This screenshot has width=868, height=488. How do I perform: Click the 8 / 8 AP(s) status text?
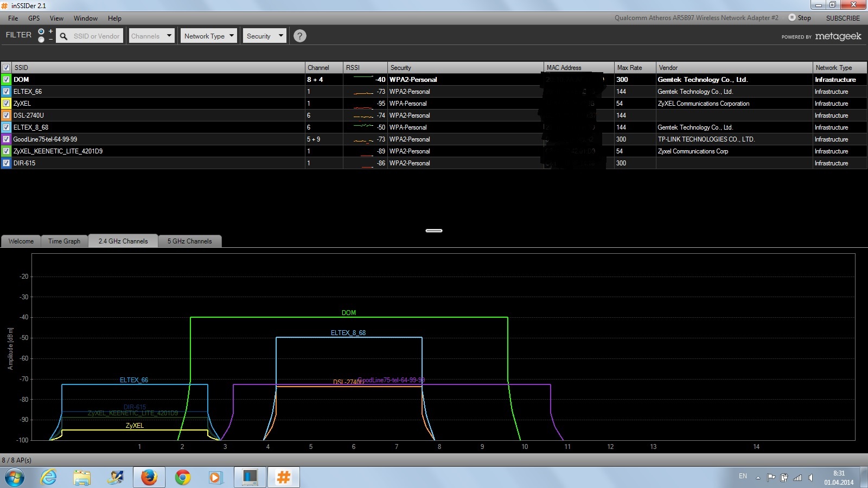17,460
